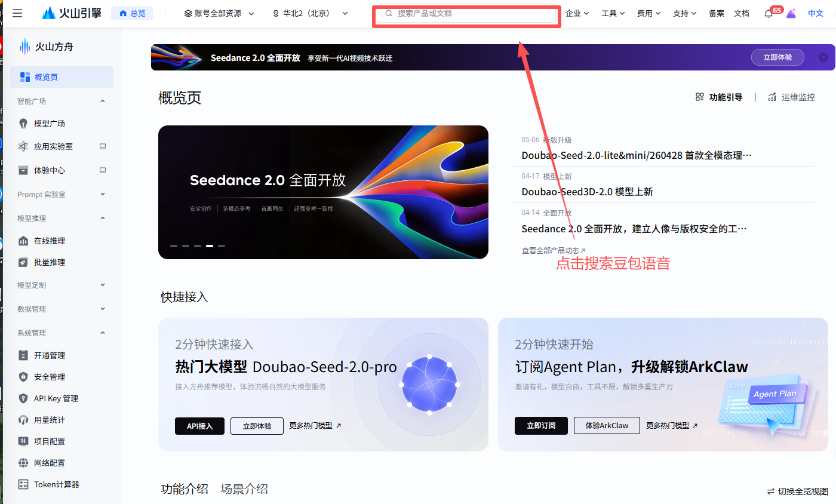
Task: Click the 项目配置 icon in sidebar
Action: click(23, 441)
